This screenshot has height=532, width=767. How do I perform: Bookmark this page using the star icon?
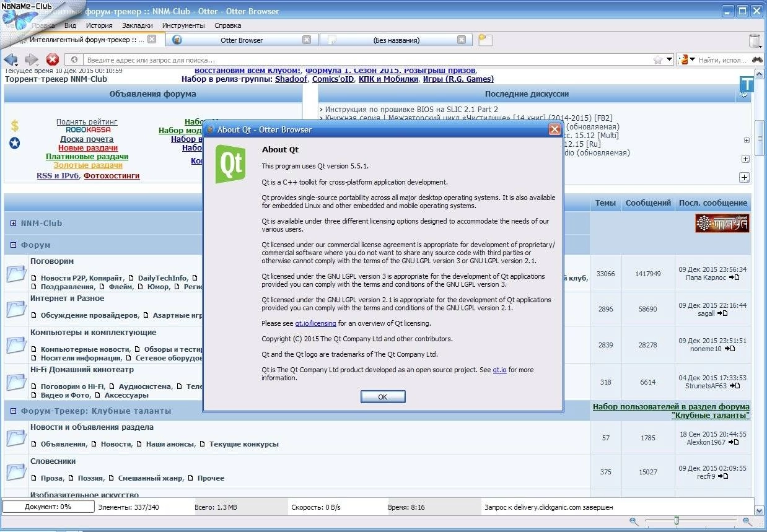click(658, 60)
